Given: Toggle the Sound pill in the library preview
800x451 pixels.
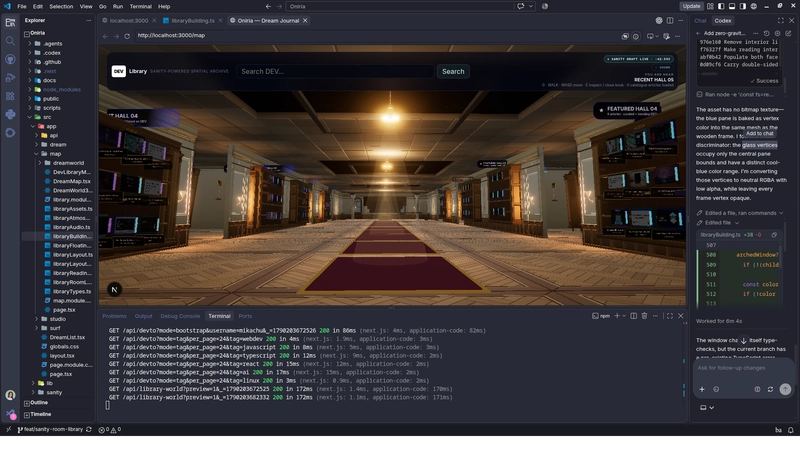Looking at the screenshot, I should coord(663,67).
